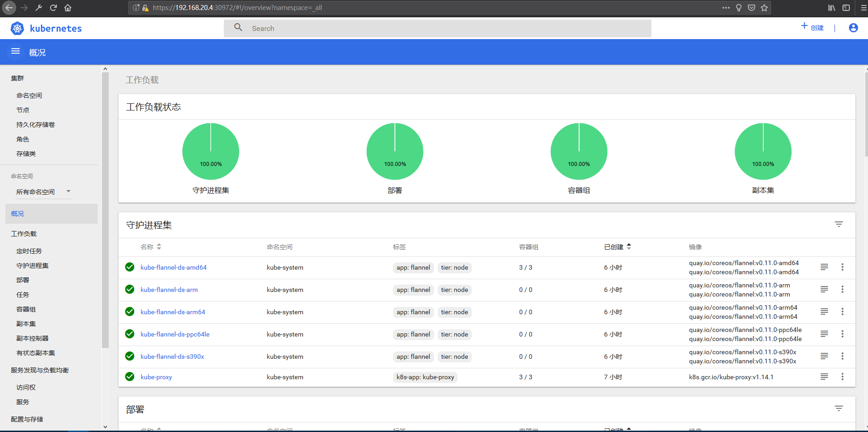
Task: Expand the 所有命名空间 namespace dropdown
Action: tap(43, 191)
